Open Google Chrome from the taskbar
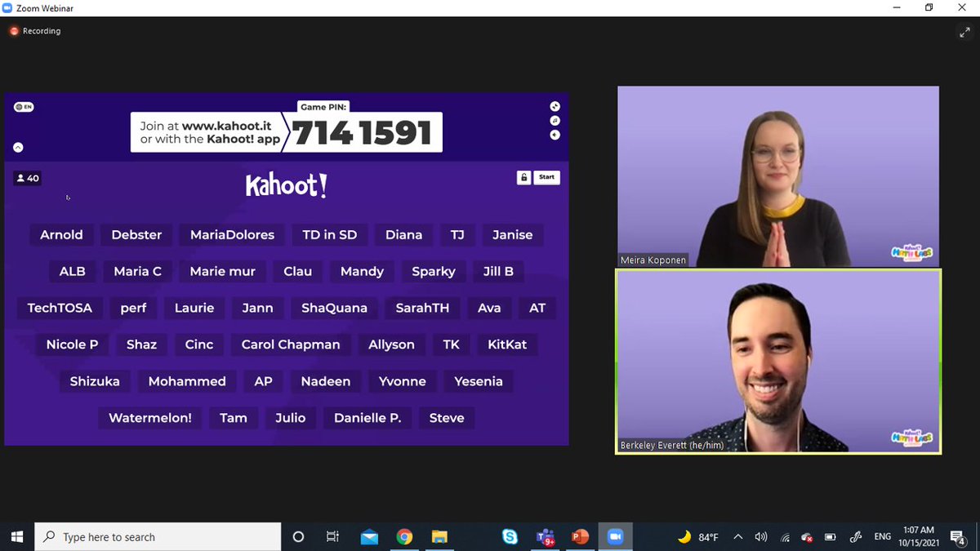Image resolution: width=980 pixels, height=551 pixels. tap(404, 536)
